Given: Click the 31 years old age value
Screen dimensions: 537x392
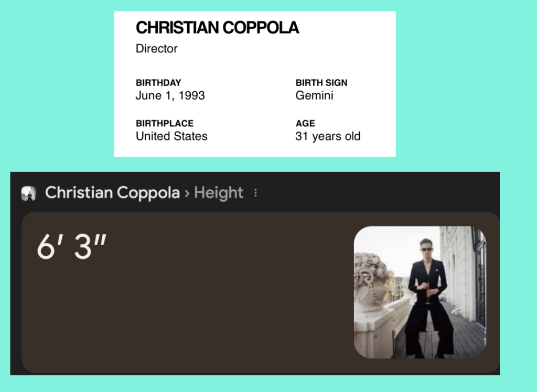Looking at the screenshot, I should click(328, 136).
